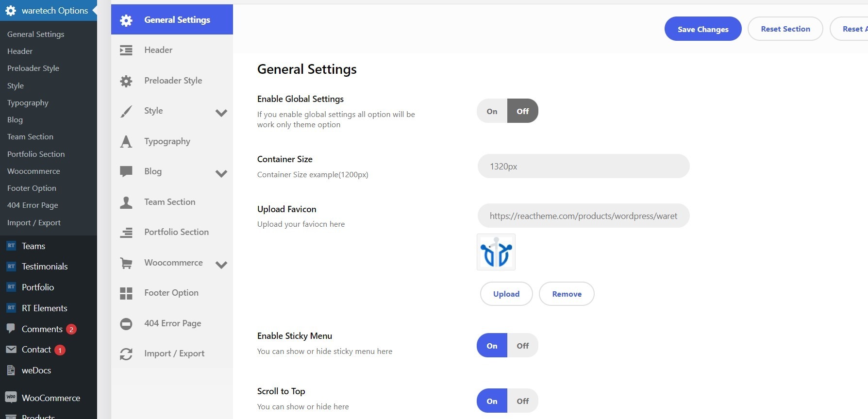Click the Import / Export sync icon
Screen dimensions: 868x419
[126, 353]
